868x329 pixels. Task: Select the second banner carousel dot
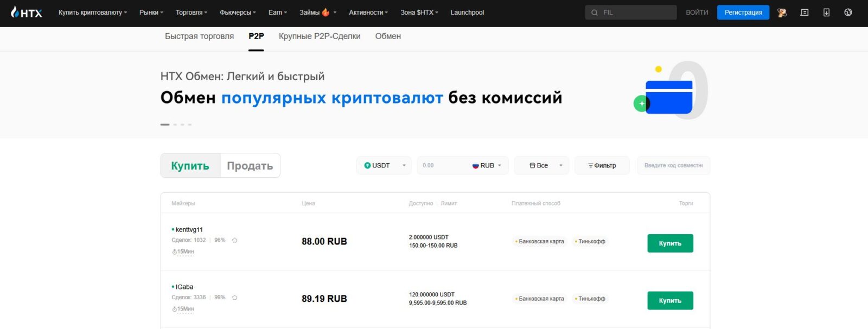tap(175, 125)
